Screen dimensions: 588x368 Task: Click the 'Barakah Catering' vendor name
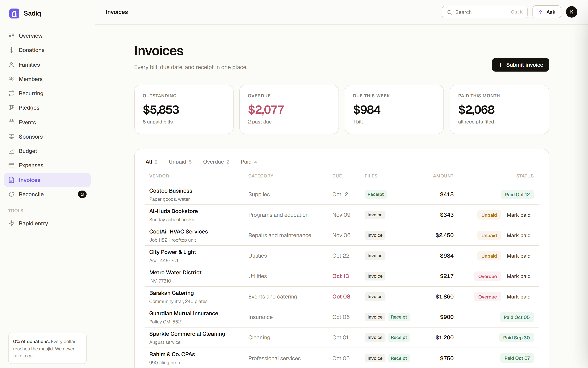171,293
